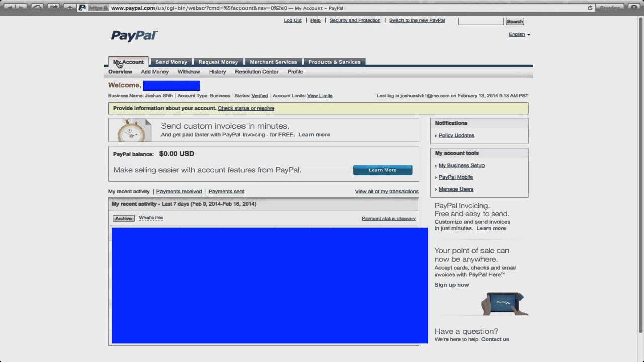This screenshot has height=362, width=644.
Task: Click the PayPal Here tablet image
Action: [505, 303]
